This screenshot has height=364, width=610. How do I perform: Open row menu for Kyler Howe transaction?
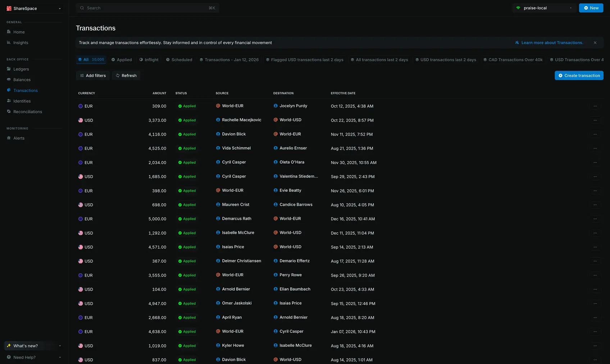click(x=595, y=346)
